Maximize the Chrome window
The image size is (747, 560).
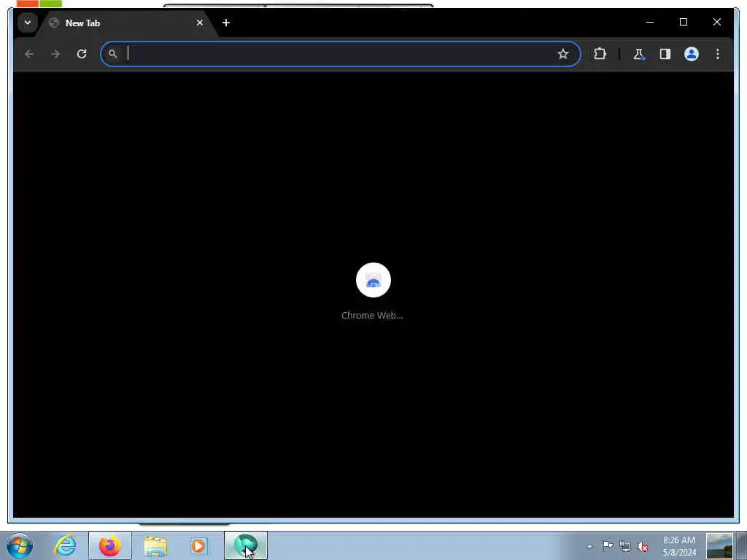[x=683, y=22]
